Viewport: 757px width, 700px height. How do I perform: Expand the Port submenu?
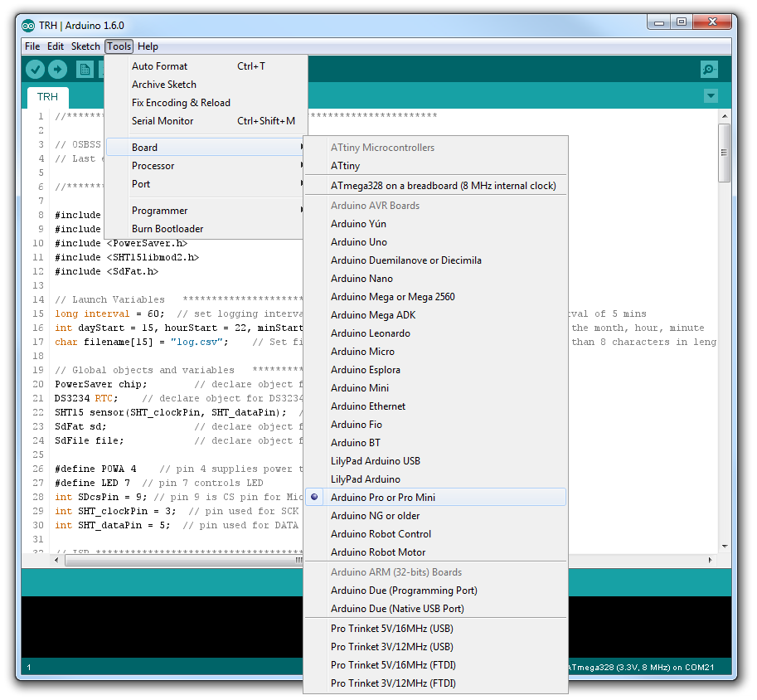click(x=206, y=184)
